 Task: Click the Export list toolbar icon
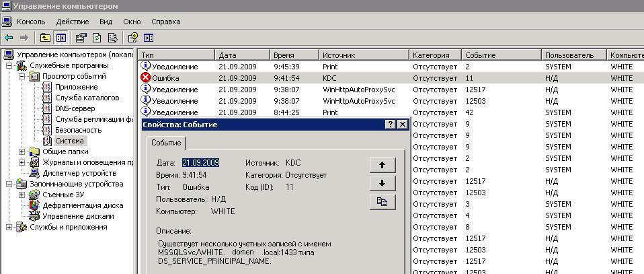coord(112,38)
